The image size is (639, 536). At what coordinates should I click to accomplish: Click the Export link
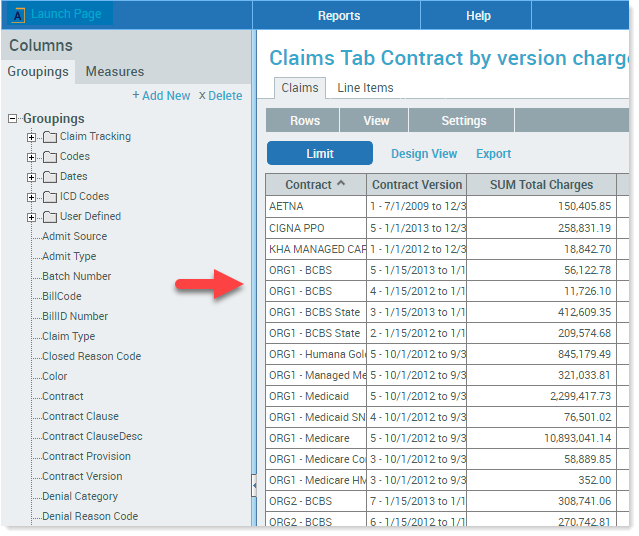494,154
